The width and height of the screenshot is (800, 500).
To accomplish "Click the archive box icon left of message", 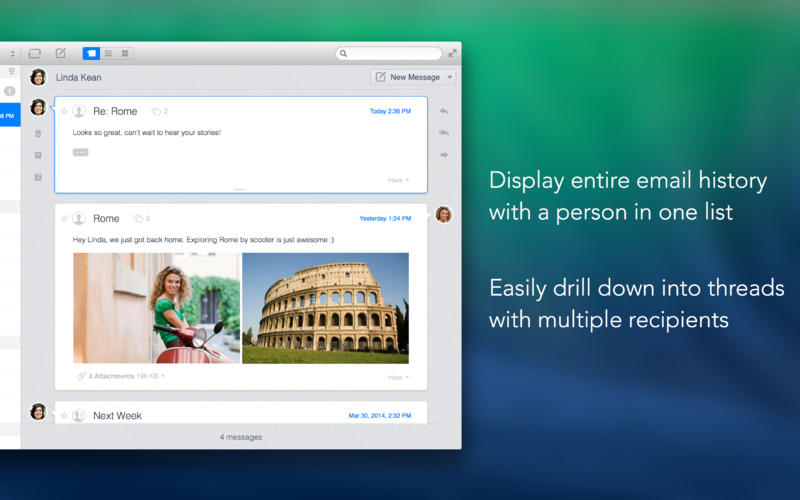I will pyautogui.click(x=38, y=155).
